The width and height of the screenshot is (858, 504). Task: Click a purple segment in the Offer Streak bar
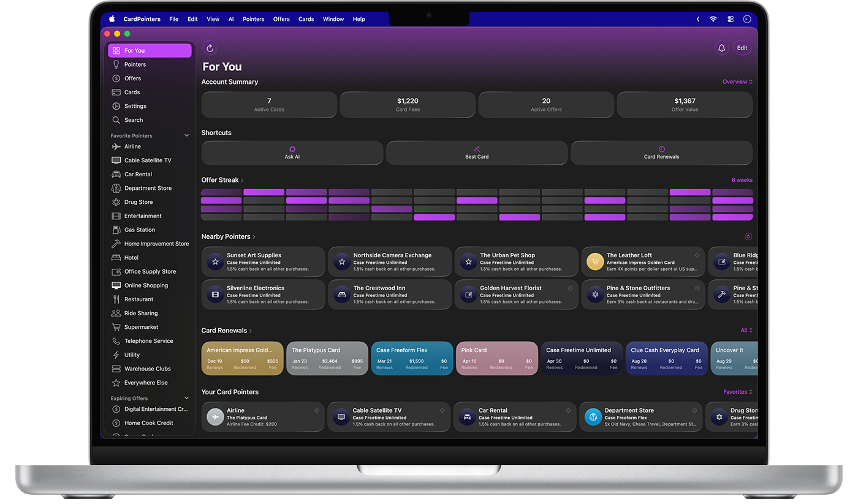(264, 192)
